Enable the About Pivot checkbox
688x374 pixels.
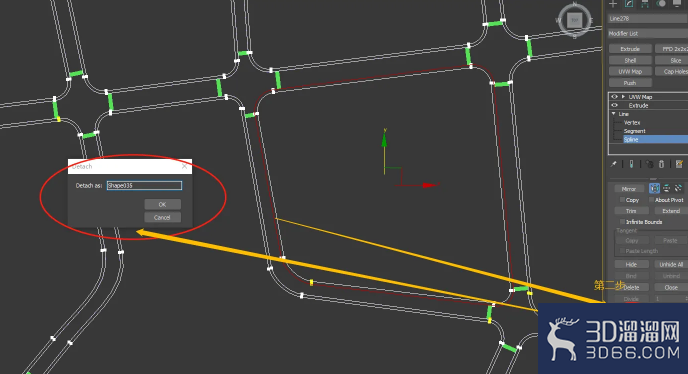pos(652,200)
